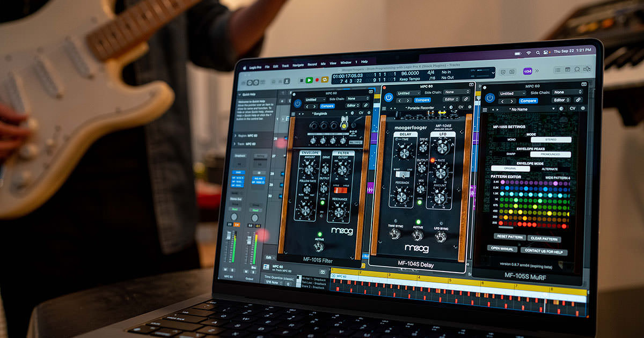Click CLEAR PATTERN button
Image resolution: width=644 pixels, height=338 pixels.
click(x=544, y=239)
